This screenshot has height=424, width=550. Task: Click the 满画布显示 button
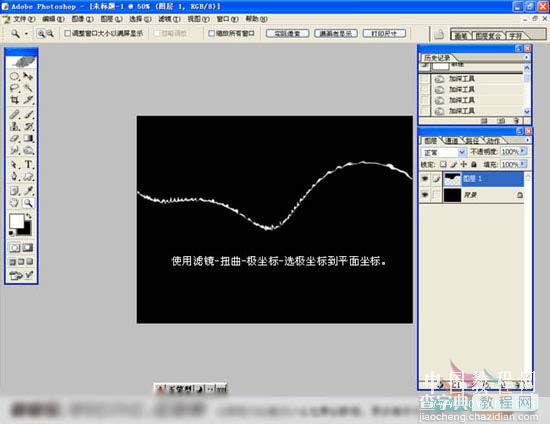[x=336, y=34]
